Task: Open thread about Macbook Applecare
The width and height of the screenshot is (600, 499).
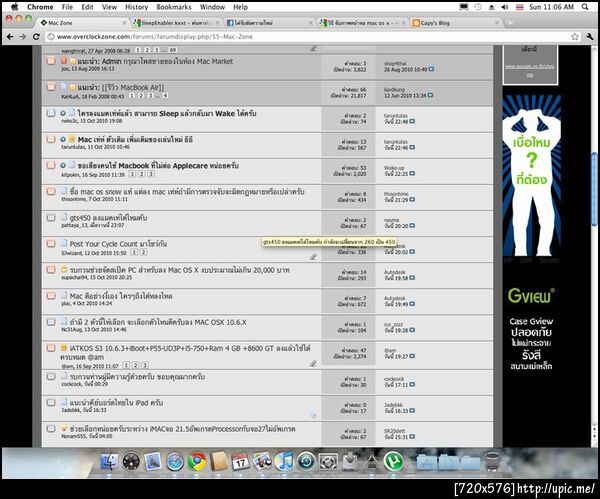Action: 158,166
